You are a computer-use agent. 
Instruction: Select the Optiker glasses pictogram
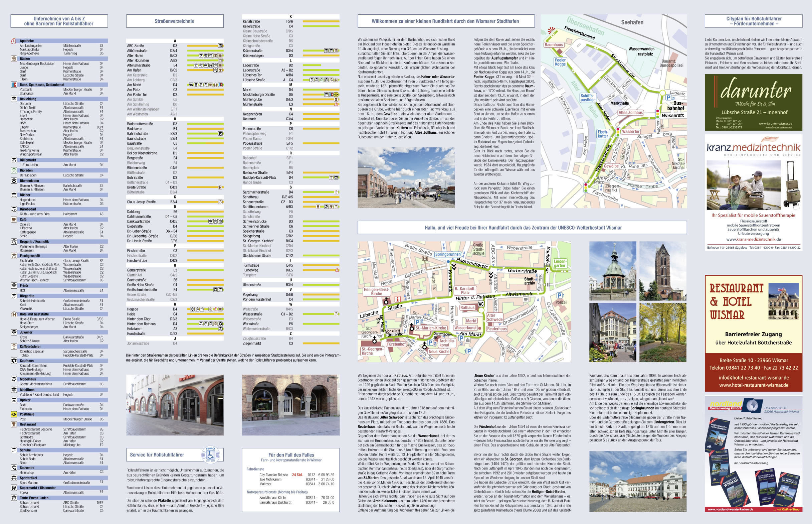point(14,400)
